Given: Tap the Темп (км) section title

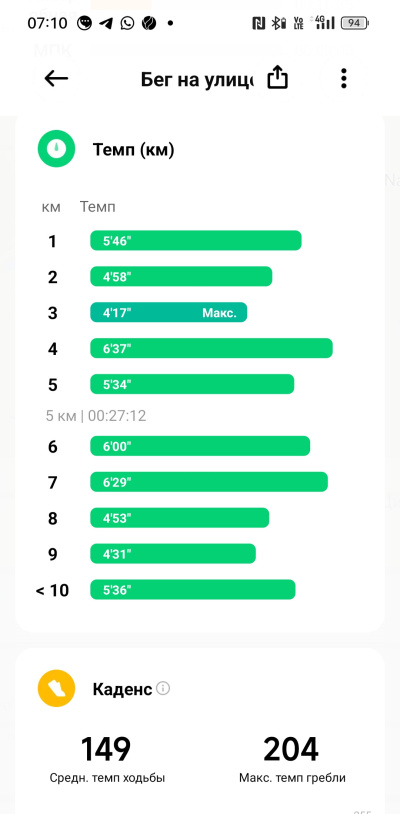Looking at the screenshot, I should click(x=133, y=150).
